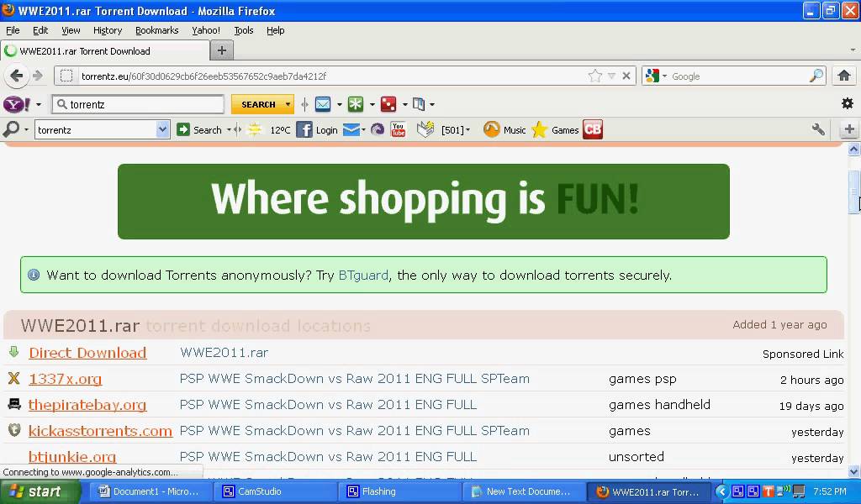Image resolution: width=861 pixels, height=504 pixels.
Task: Click the Facebook Login icon
Action: pyautogui.click(x=304, y=129)
